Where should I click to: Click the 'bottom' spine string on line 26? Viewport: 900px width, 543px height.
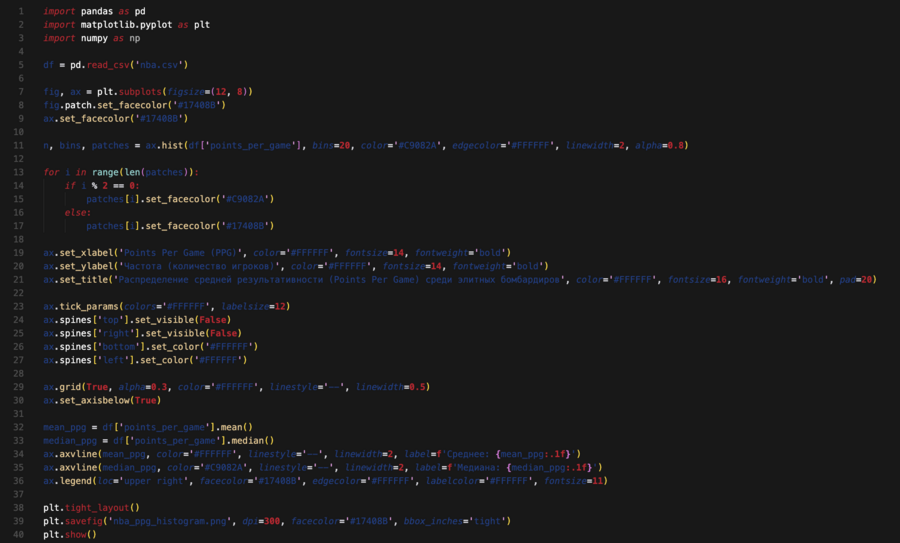pos(121,347)
